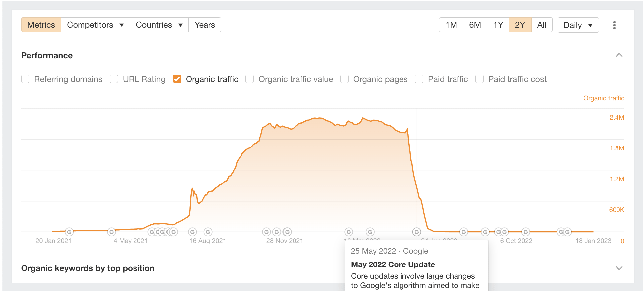This screenshot has width=644, height=293.
Task: Open the Daily granularity dropdown
Action: 578,25
